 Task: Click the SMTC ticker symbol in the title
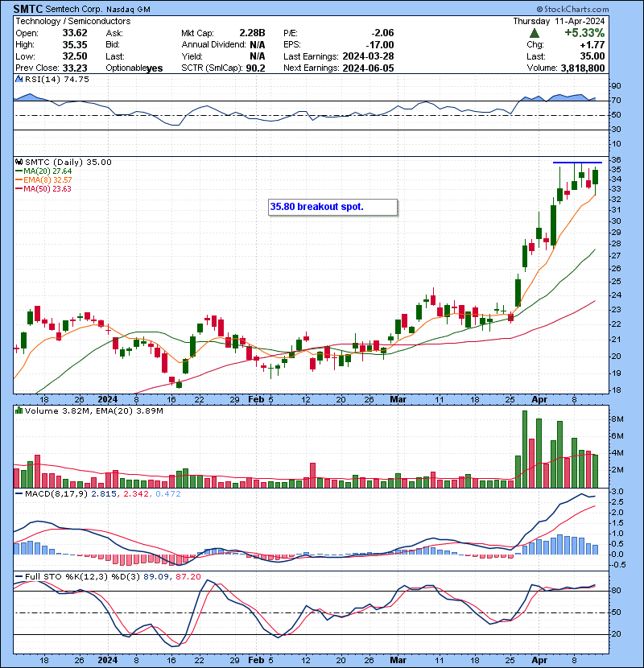click(x=27, y=9)
